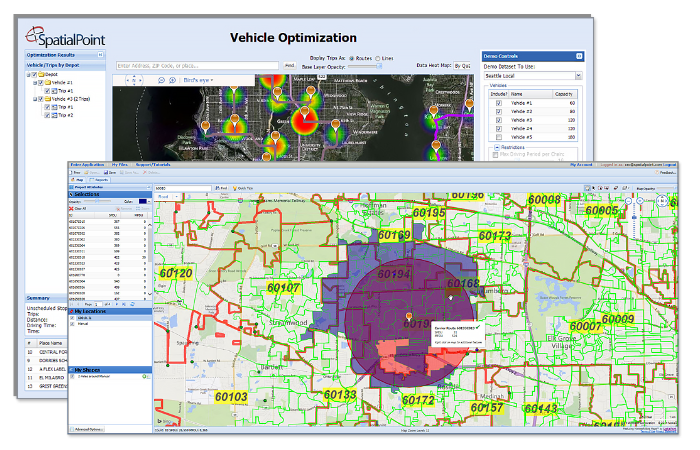Screen dimensions: 700x450
Task: Toggle the 2 miles around shape checkbox
Action: (x=73, y=376)
